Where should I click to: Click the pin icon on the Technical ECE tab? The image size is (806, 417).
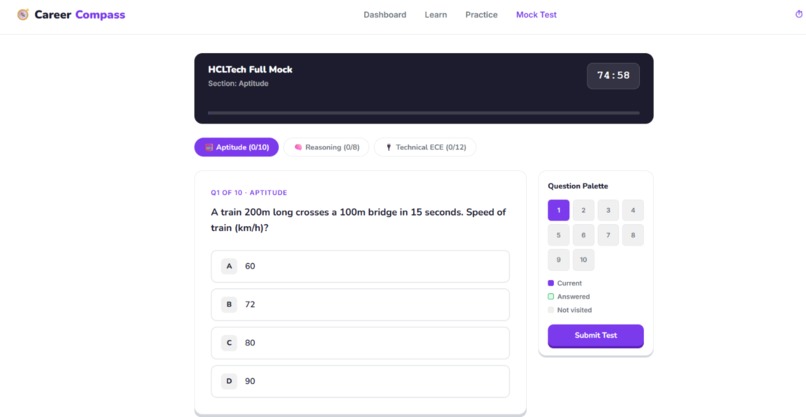[389, 148]
